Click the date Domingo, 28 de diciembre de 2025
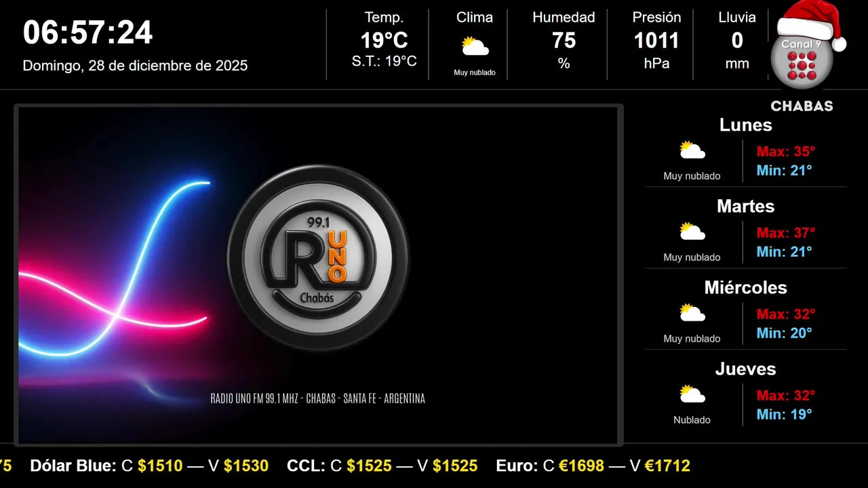Viewport: 868px width, 488px height. tap(135, 66)
